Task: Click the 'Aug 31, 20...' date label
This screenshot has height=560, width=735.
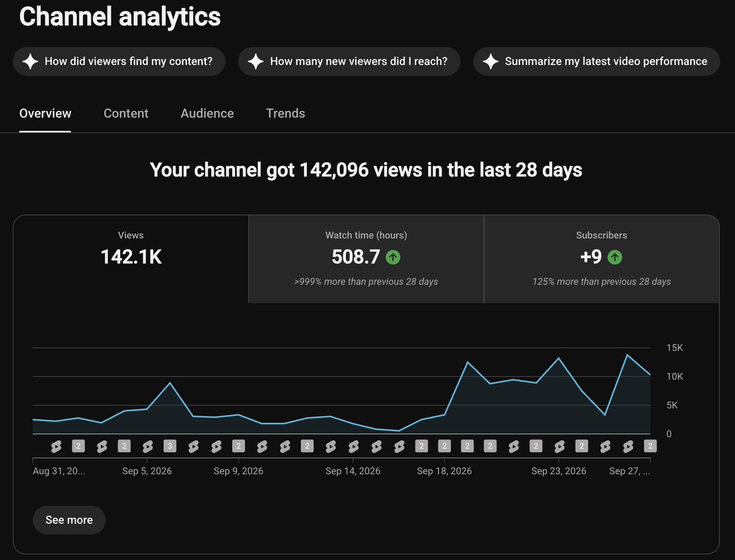Action: tap(59, 471)
